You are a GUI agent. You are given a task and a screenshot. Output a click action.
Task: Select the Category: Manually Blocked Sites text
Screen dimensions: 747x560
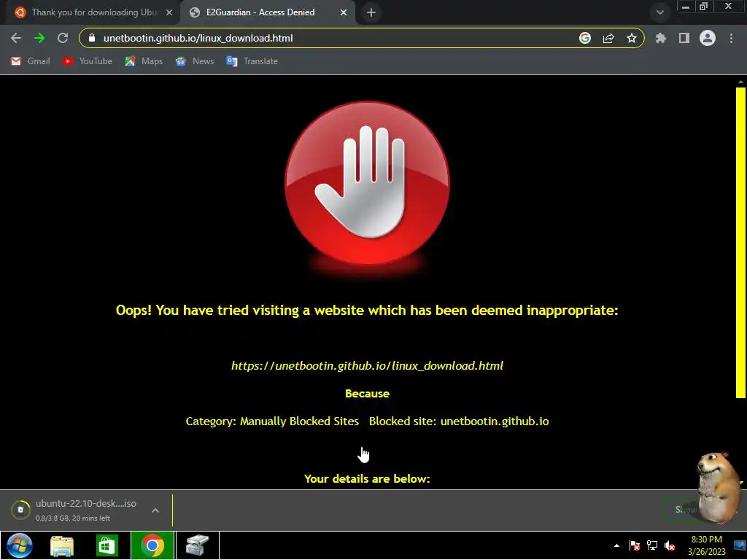(x=272, y=421)
